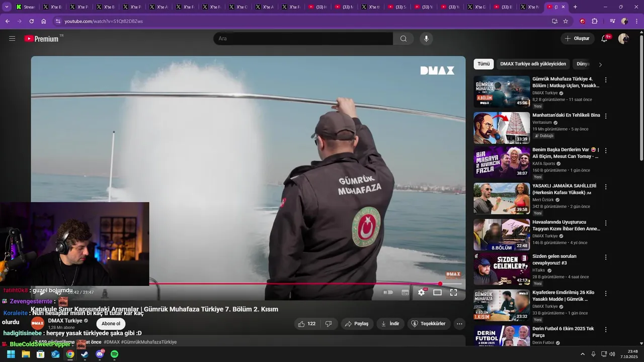The width and height of the screenshot is (644, 362).
Task: Dislike the video
Action: tap(329, 324)
